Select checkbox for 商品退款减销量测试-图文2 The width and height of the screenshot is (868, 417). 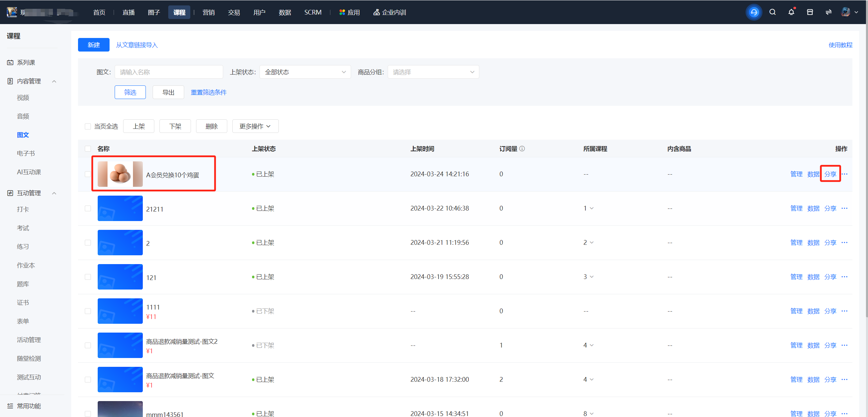pos(88,345)
